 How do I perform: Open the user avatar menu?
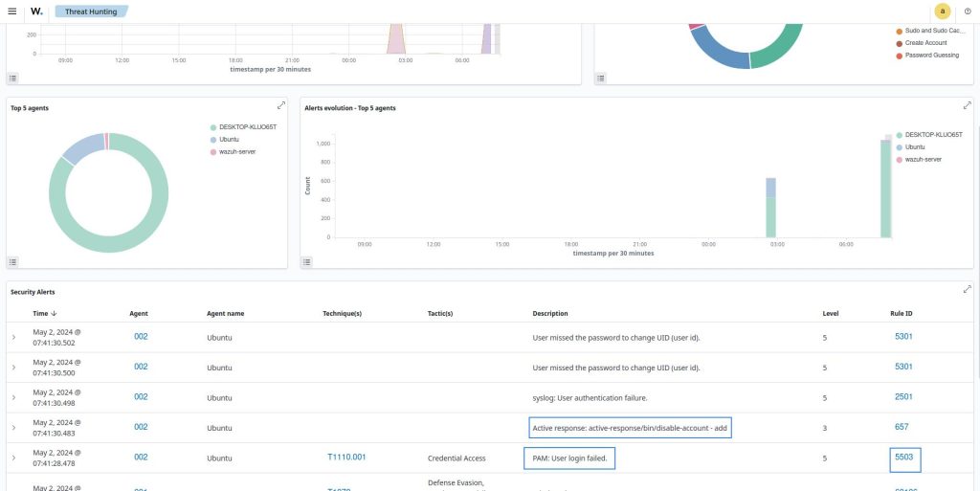(x=943, y=11)
